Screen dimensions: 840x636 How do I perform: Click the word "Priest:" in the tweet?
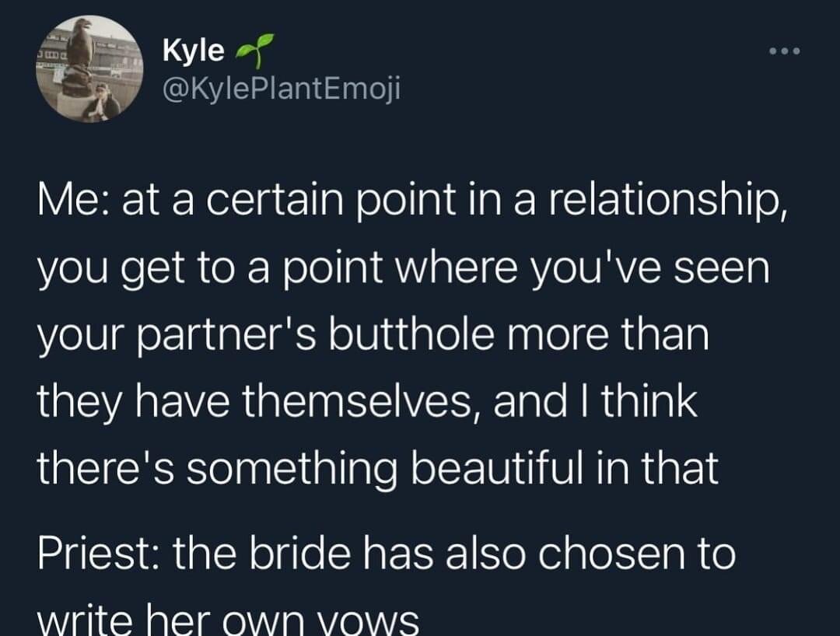click(x=87, y=554)
